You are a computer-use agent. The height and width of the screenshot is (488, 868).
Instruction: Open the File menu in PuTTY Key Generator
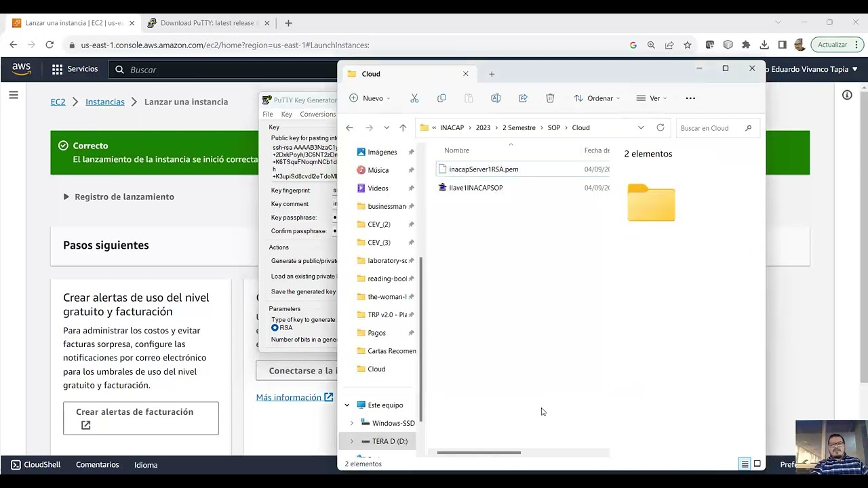tap(268, 115)
